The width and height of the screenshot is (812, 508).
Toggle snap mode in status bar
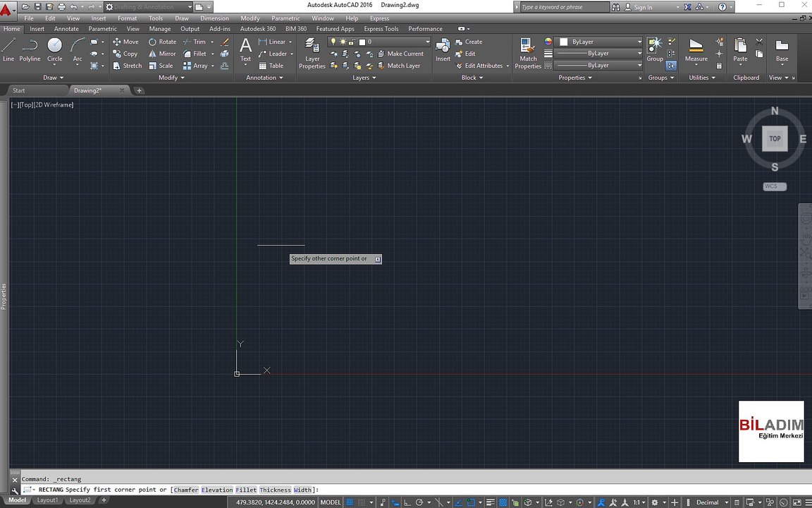click(x=362, y=502)
